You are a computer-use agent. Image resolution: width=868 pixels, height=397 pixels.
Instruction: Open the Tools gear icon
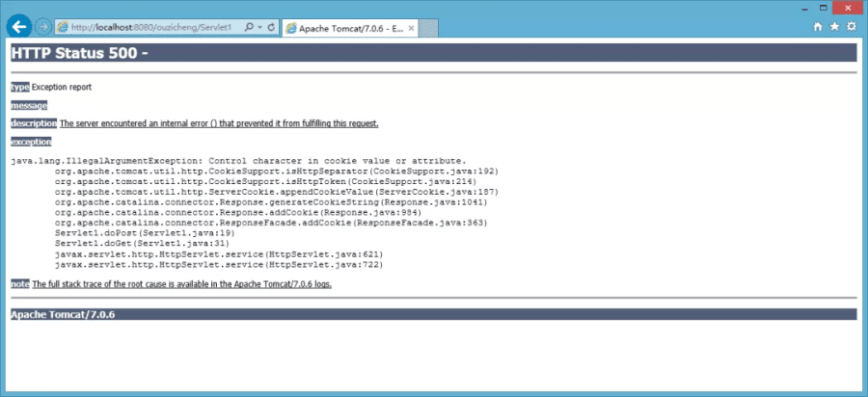pos(852,27)
